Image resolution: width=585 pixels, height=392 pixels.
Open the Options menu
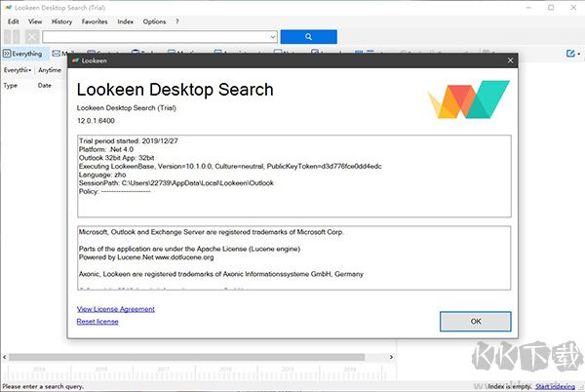pos(154,20)
